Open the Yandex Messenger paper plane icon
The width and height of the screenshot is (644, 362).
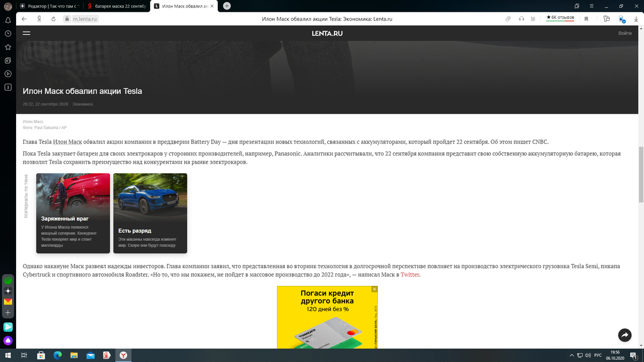(x=8, y=327)
